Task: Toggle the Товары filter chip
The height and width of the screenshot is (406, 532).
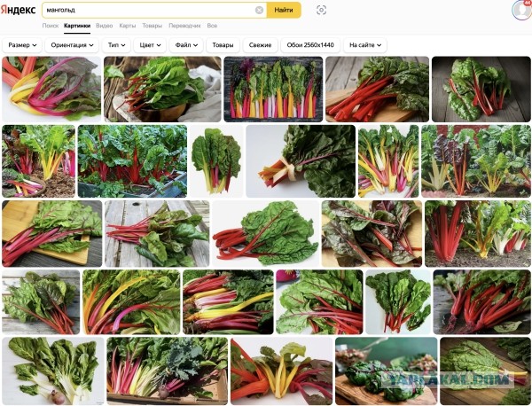Action: point(223,44)
